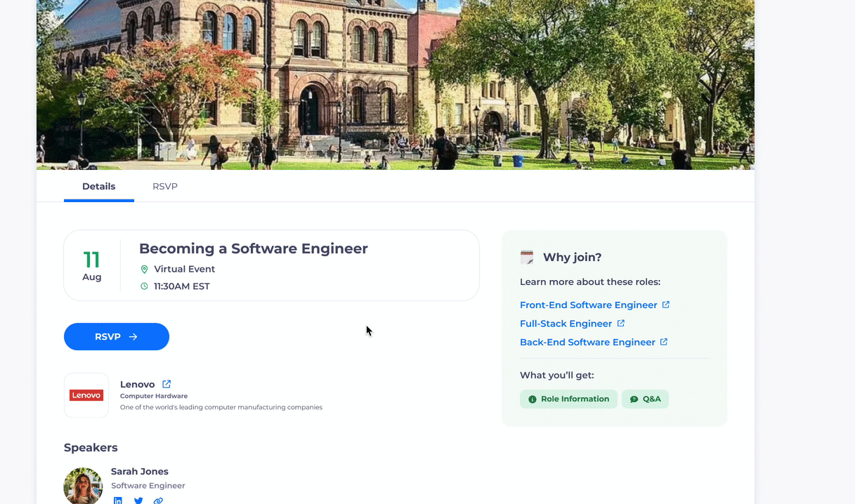Screen dimensions: 855x504
Task: Switch to the Details tab
Action: (99, 187)
